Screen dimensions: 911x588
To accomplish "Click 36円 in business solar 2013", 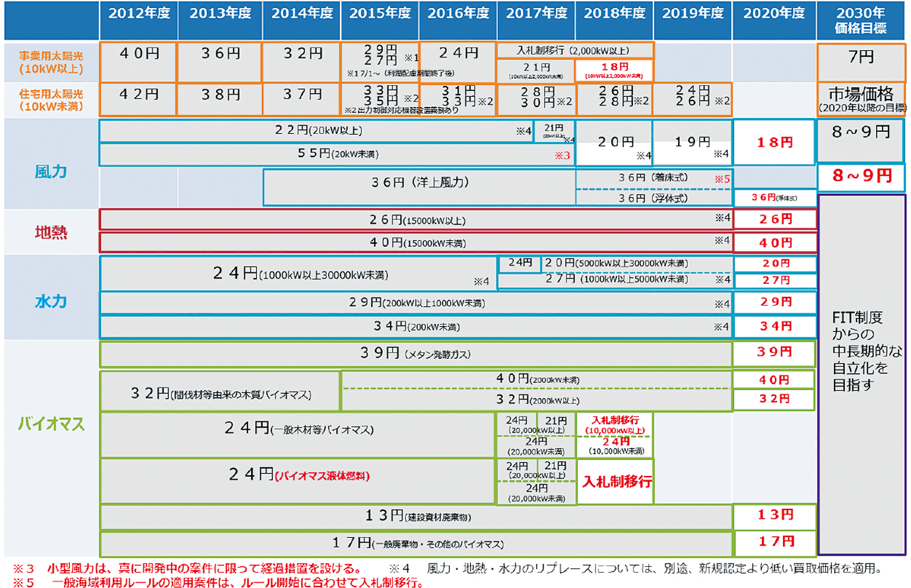I will [x=220, y=62].
